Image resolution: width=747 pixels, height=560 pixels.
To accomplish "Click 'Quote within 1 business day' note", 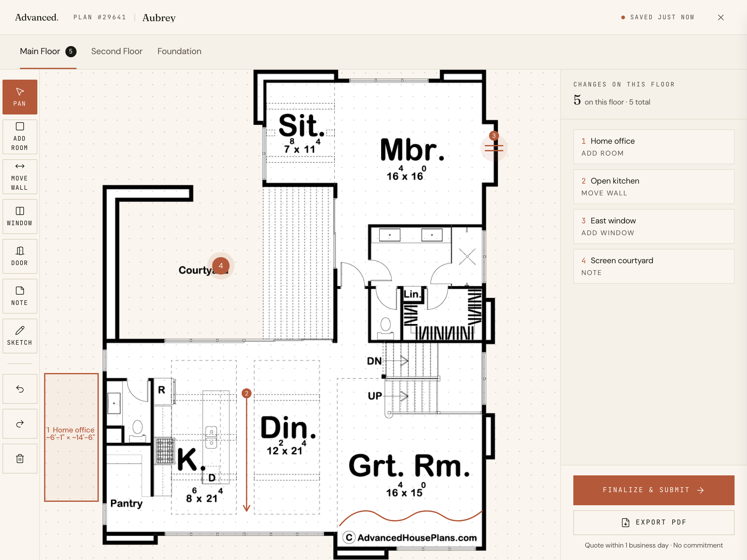I will (654, 545).
